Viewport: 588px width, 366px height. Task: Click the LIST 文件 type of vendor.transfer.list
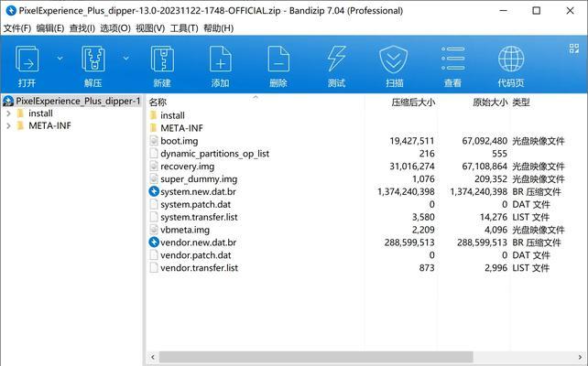coord(530,268)
